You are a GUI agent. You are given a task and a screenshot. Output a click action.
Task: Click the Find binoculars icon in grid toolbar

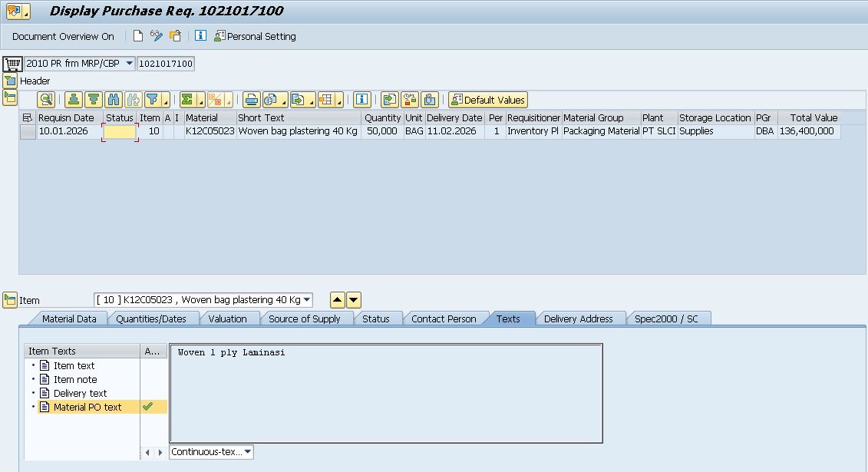(114, 100)
